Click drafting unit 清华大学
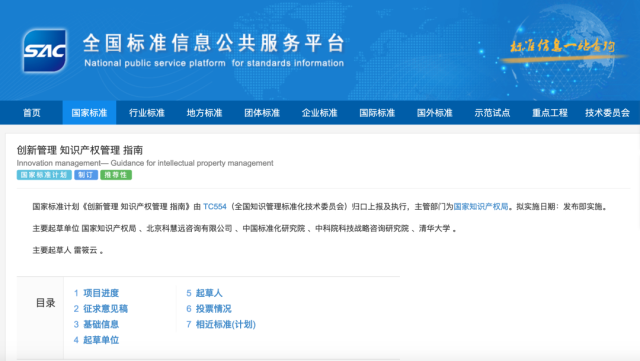 pyautogui.click(x=434, y=228)
